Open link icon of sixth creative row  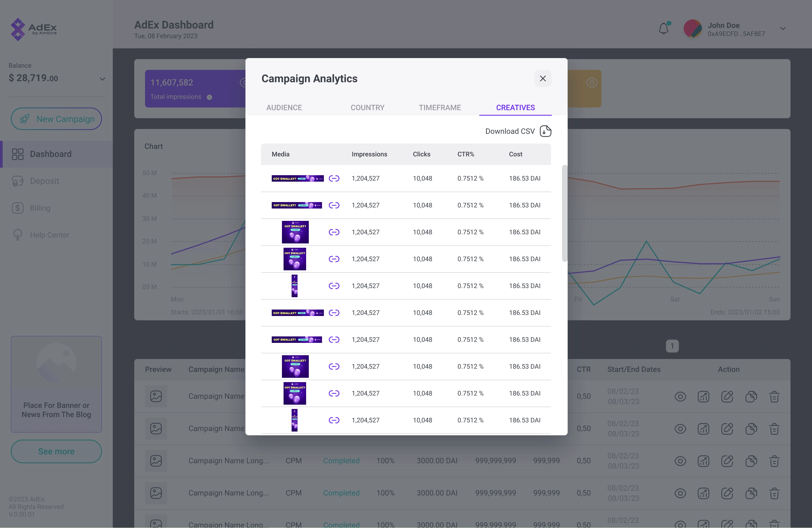[x=334, y=313]
